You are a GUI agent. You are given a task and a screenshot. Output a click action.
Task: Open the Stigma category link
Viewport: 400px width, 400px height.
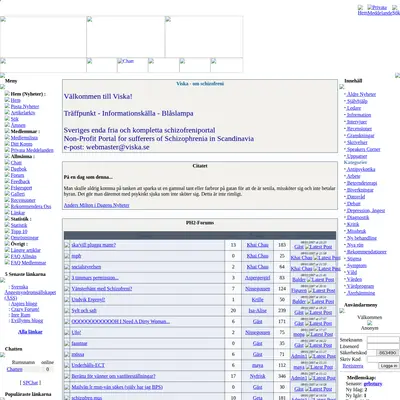point(354,259)
